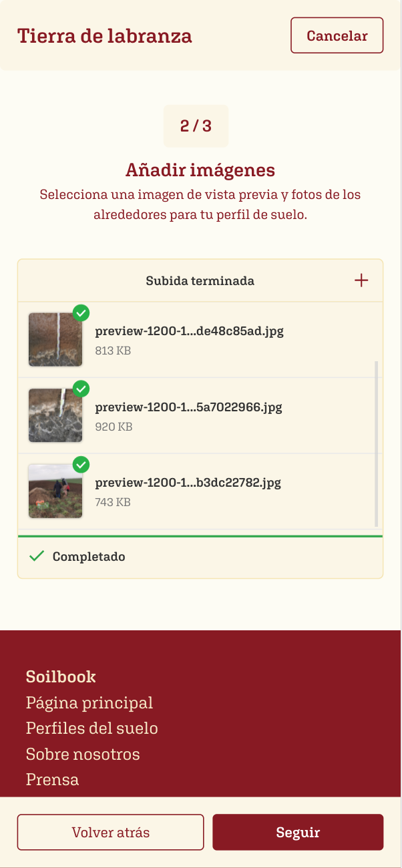Click the plus icon to add more images
The image size is (402, 868).
(361, 280)
